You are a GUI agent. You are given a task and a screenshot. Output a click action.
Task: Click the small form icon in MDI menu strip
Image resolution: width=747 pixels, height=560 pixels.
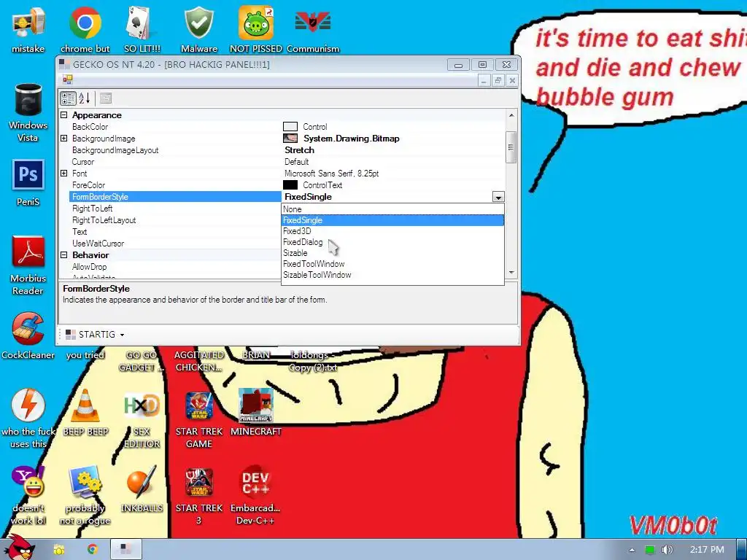coord(67,80)
